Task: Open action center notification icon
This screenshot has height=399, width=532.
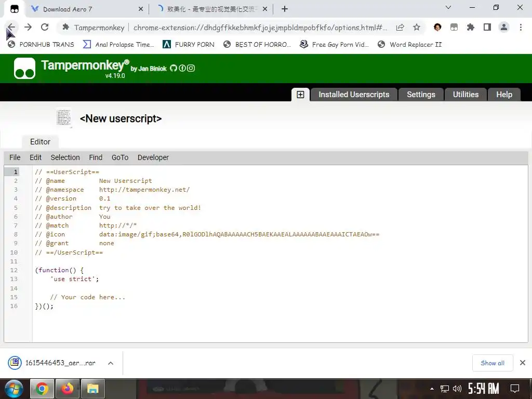Action: click(515, 389)
